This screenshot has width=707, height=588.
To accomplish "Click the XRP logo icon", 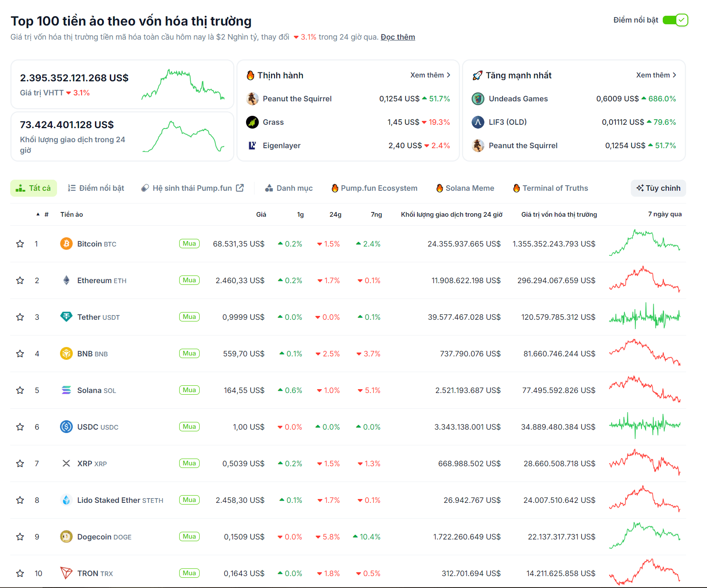I will pyautogui.click(x=66, y=464).
